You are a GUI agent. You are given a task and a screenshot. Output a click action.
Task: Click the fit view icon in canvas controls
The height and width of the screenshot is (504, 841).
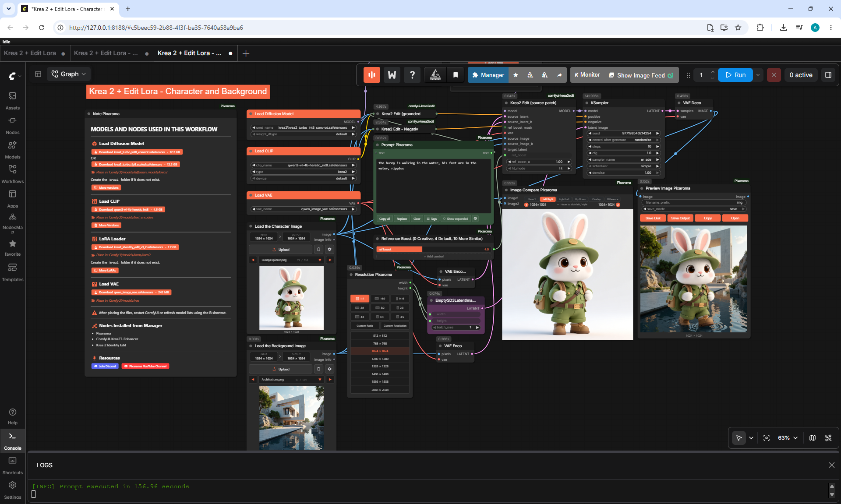(x=767, y=438)
